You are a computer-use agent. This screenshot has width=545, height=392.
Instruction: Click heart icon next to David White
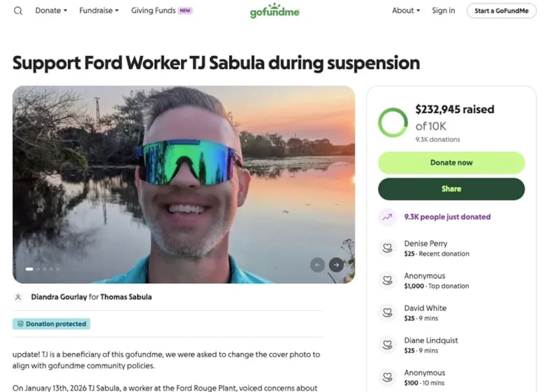387,313
